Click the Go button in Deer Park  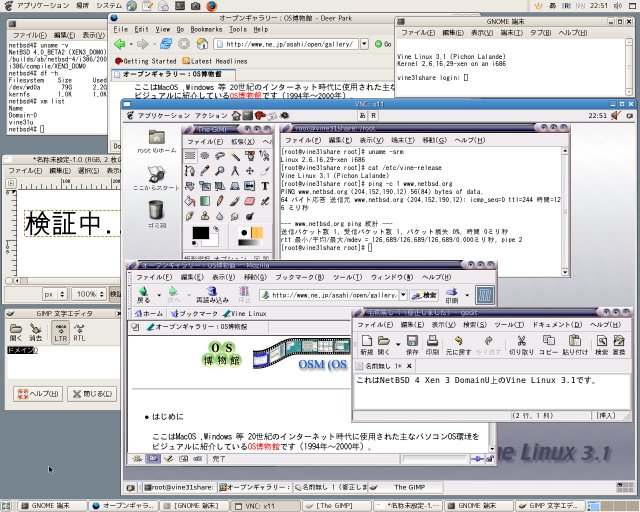(x=383, y=44)
